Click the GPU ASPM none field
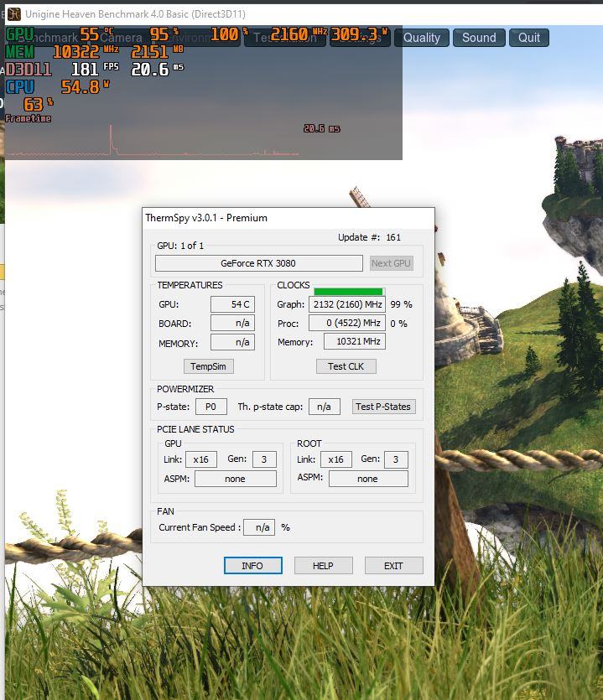 click(236, 479)
